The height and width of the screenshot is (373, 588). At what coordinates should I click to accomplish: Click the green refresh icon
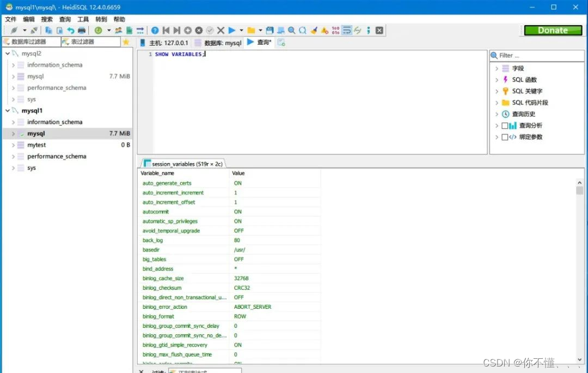(98, 30)
